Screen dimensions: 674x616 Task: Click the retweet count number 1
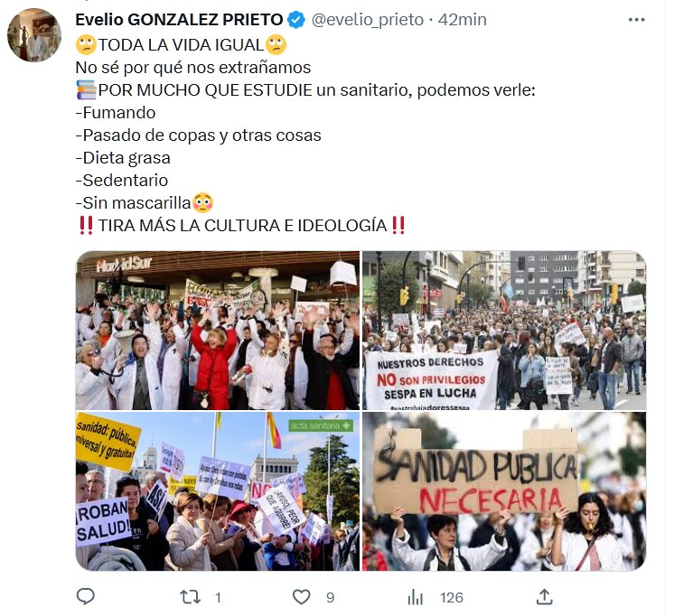pos(218,598)
